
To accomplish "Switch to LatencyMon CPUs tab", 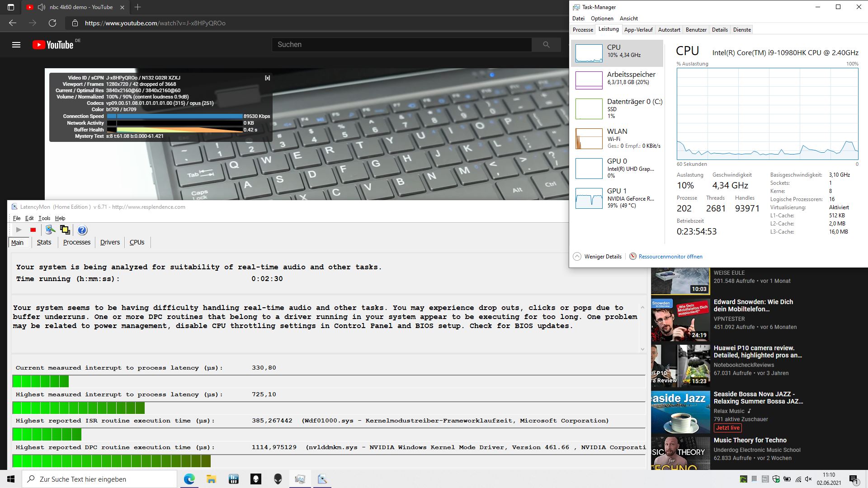I will tap(137, 242).
